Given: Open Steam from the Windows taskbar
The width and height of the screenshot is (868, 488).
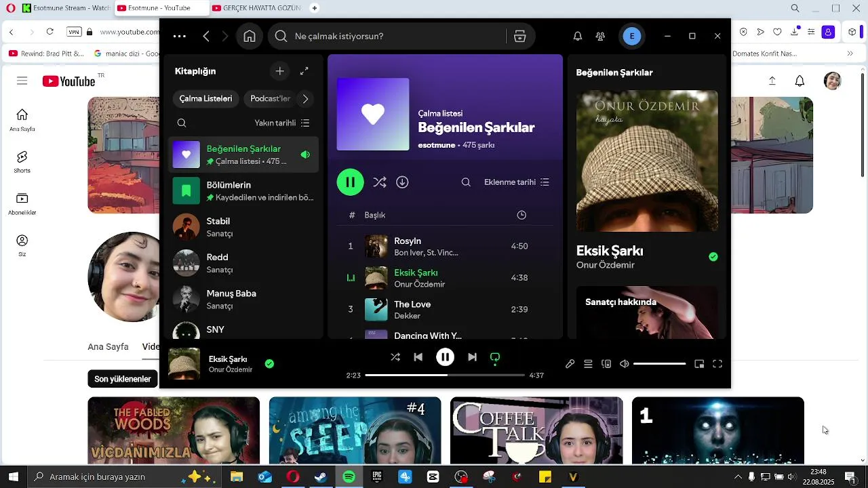Looking at the screenshot, I should 321,477.
